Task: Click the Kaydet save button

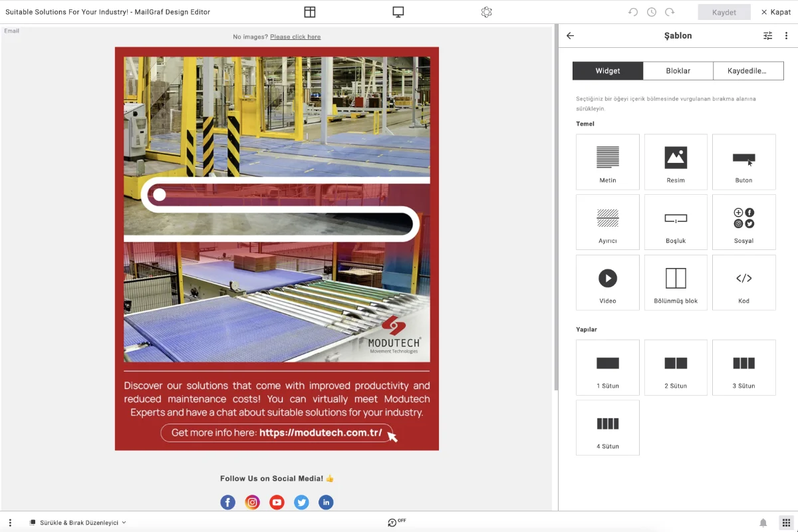Action: [724, 12]
